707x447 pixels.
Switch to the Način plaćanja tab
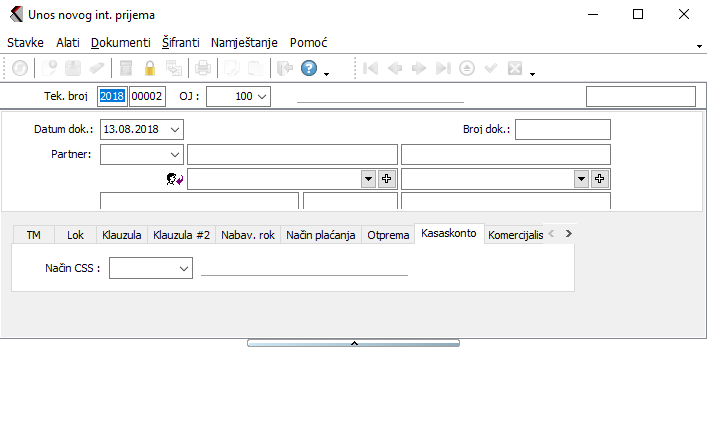[320, 235]
